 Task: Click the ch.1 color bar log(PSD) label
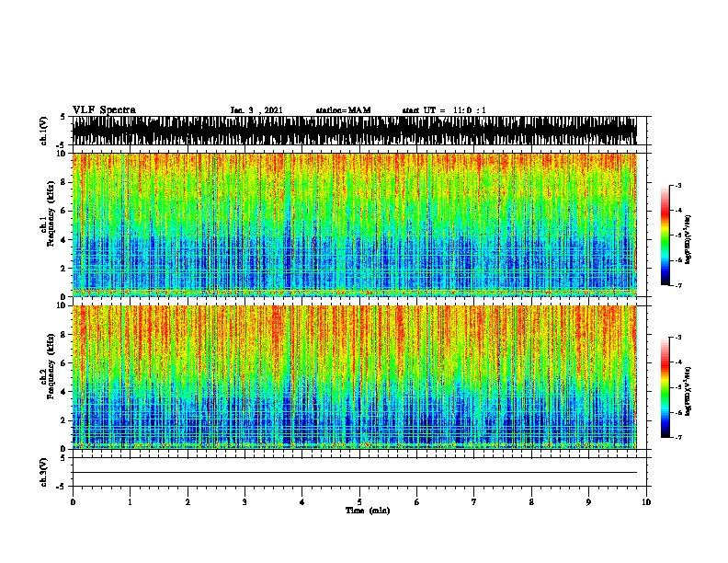pyautogui.click(x=688, y=239)
